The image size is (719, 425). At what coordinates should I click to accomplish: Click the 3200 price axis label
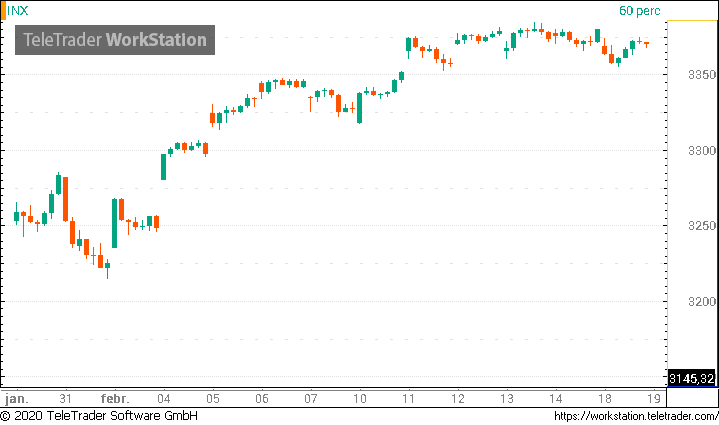point(702,302)
